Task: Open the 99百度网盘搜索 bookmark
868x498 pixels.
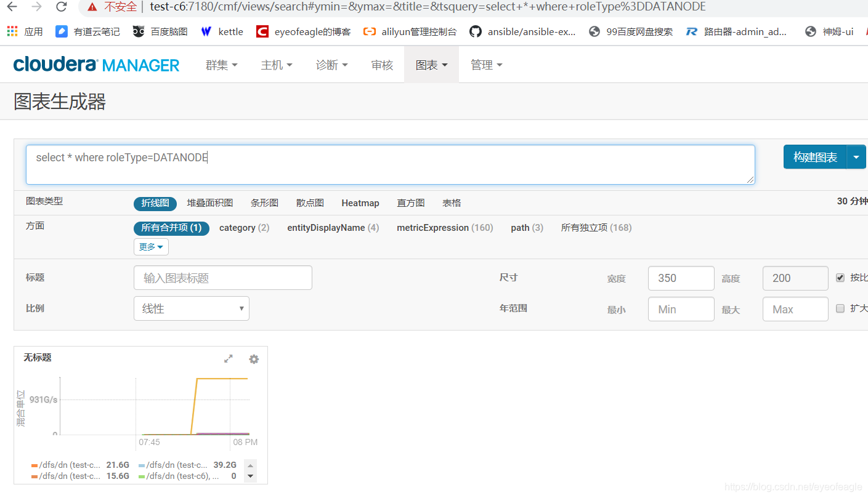Action: tap(631, 31)
